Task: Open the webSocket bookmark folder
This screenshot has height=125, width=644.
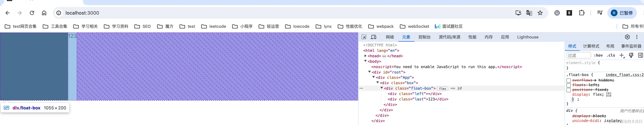Action: pyautogui.click(x=414, y=26)
